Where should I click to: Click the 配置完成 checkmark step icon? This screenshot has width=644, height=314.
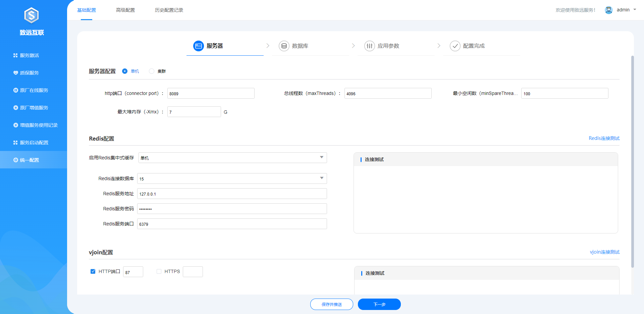(x=455, y=46)
